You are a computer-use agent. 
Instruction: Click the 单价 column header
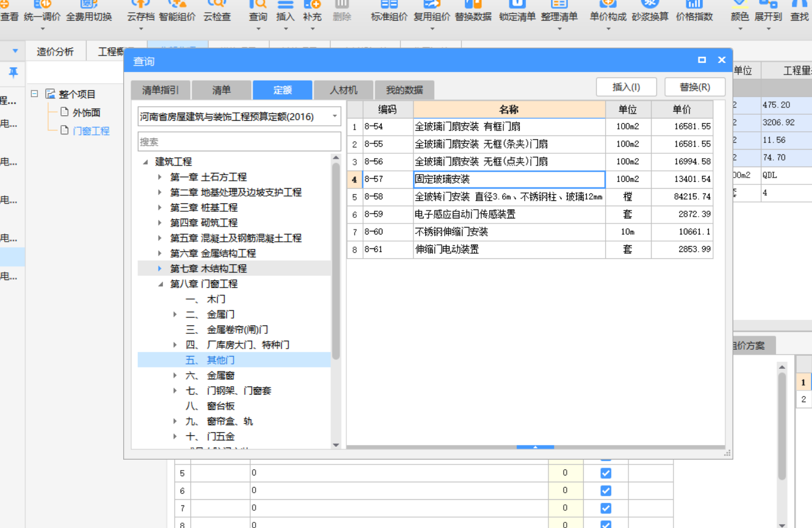coord(682,110)
